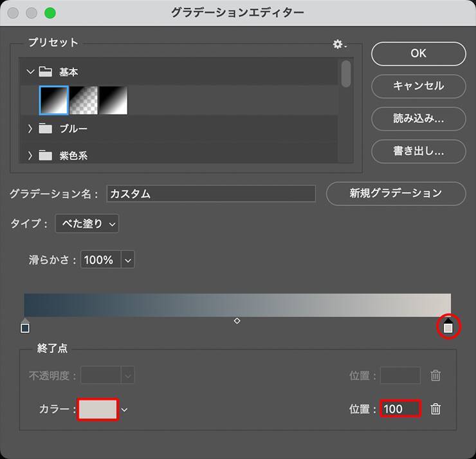Image resolution: width=476 pixels, height=459 pixels.
Task: Click the グラデーション名 text field
Action: coord(211,194)
